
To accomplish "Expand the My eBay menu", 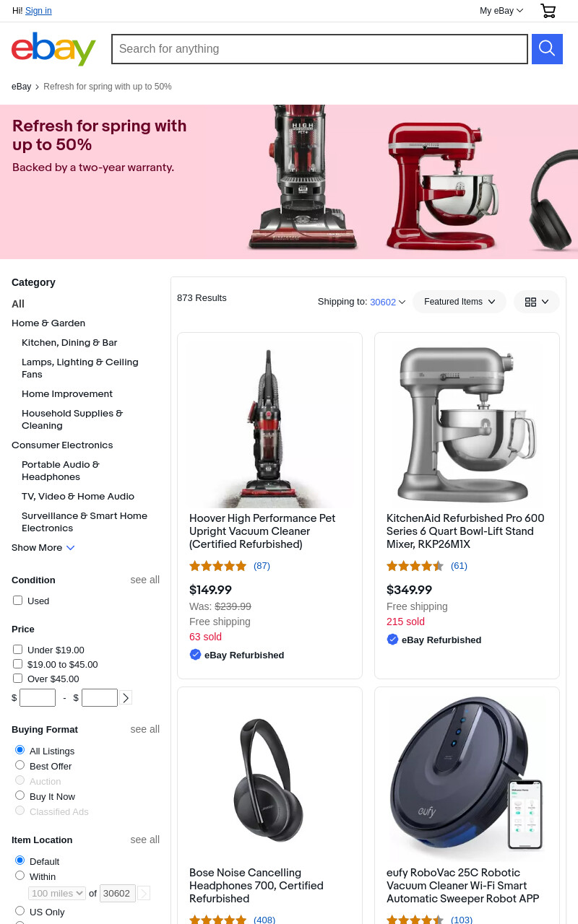I will (x=501, y=11).
